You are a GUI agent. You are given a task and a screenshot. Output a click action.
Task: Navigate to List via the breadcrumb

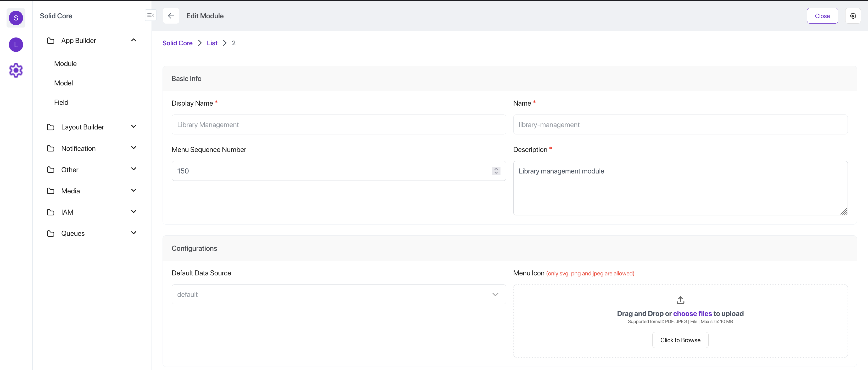pyautogui.click(x=212, y=43)
